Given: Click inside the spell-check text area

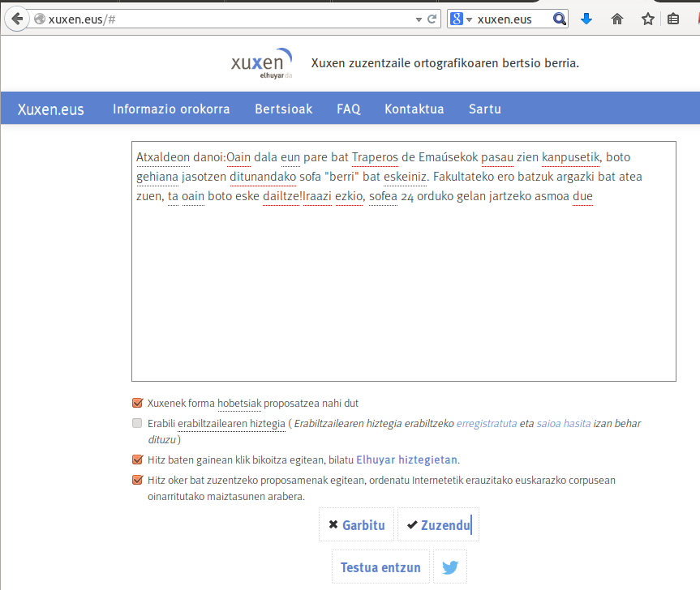Looking at the screenshot, I should pyautogui.click(x=404, y=261).
